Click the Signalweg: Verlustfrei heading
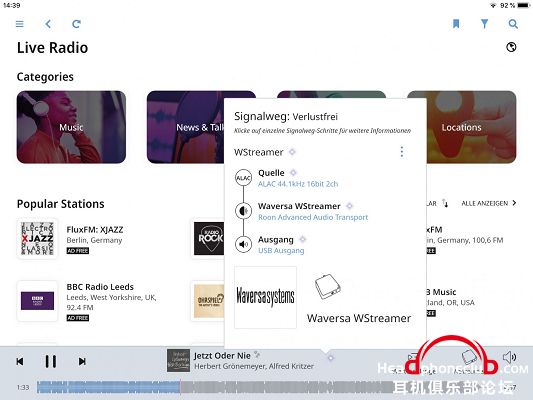Screen dimensions: 533x400 pos(286,117)
